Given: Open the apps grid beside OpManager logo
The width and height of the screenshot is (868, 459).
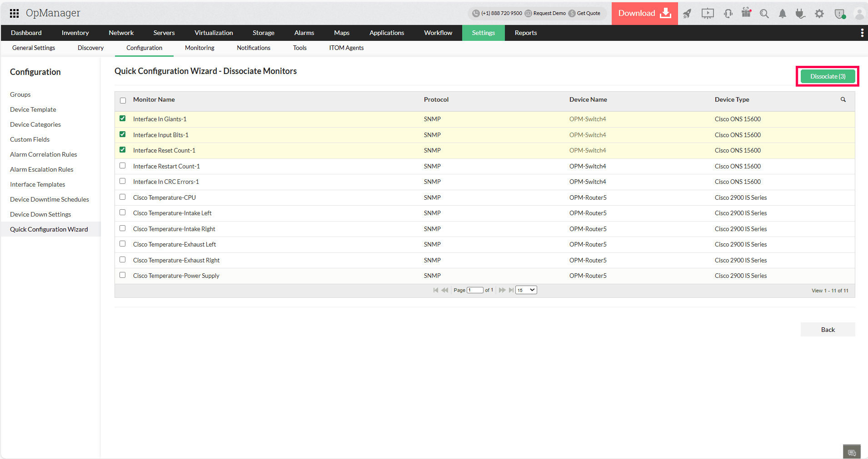Looking at the screenshot, I should pyautogui.click(x=14, y=13).
